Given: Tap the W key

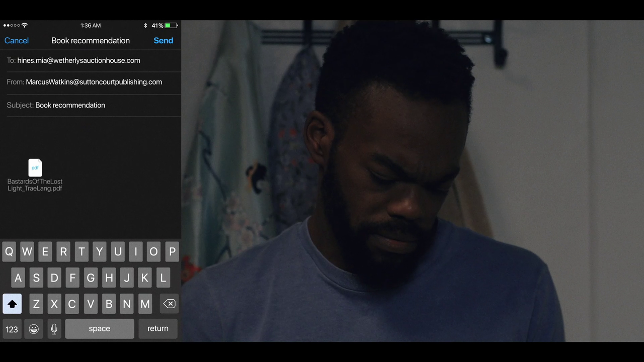Looking at the screenshot, I should (x=27, y=252).
